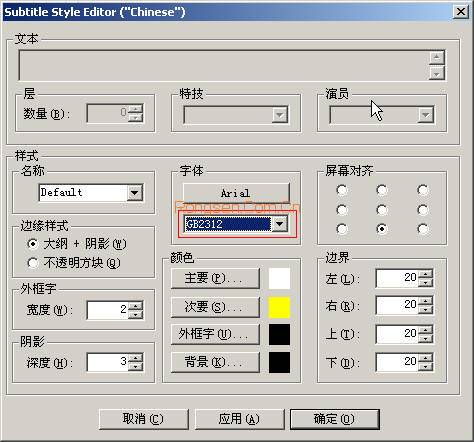Click the 应用(A) apply button
This screenshot has height=442, width=474.
pyautogui.click(x=239, y=419)
